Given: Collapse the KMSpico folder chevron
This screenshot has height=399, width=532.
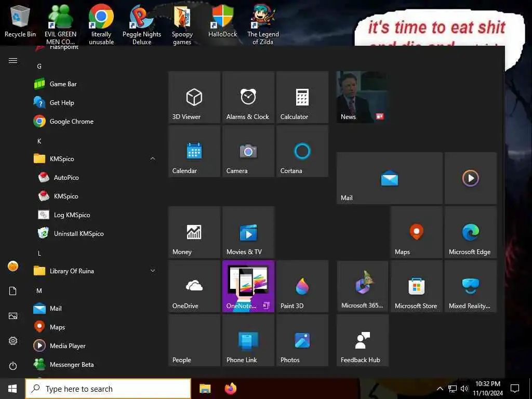Looking at the screenshot, I should (x=153, y=158).
